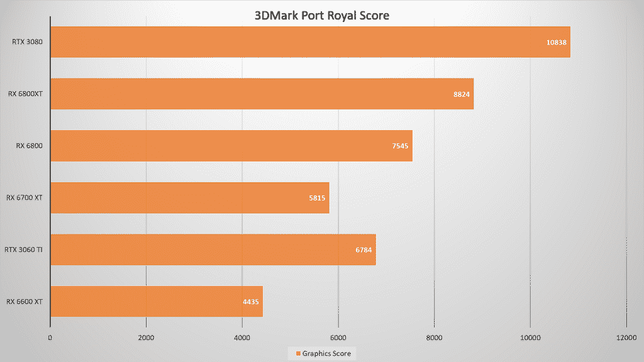
Task: Select the RX 6600 XT bar
Action: point(157,302)
